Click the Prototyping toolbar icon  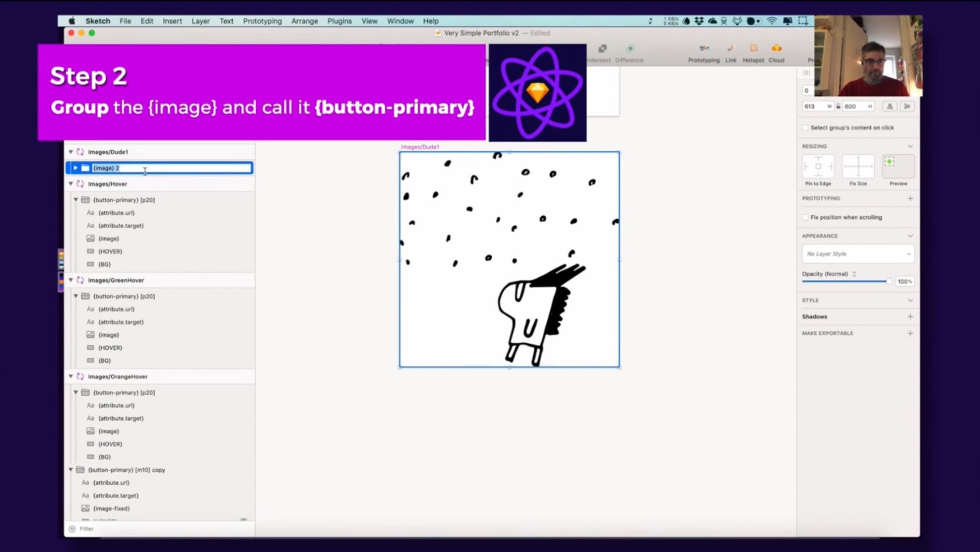pyautogui.click(x=703, y=48)
